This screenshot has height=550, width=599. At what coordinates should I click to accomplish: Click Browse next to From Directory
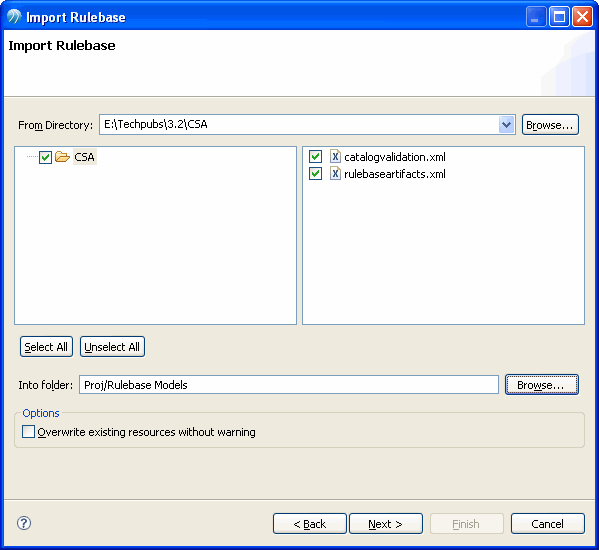(550, 125)
